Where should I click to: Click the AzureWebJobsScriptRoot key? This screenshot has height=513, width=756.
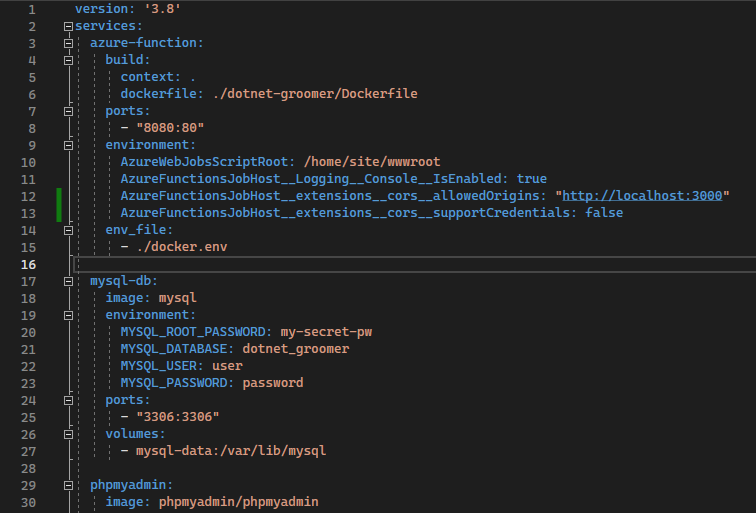click(208, 162)
